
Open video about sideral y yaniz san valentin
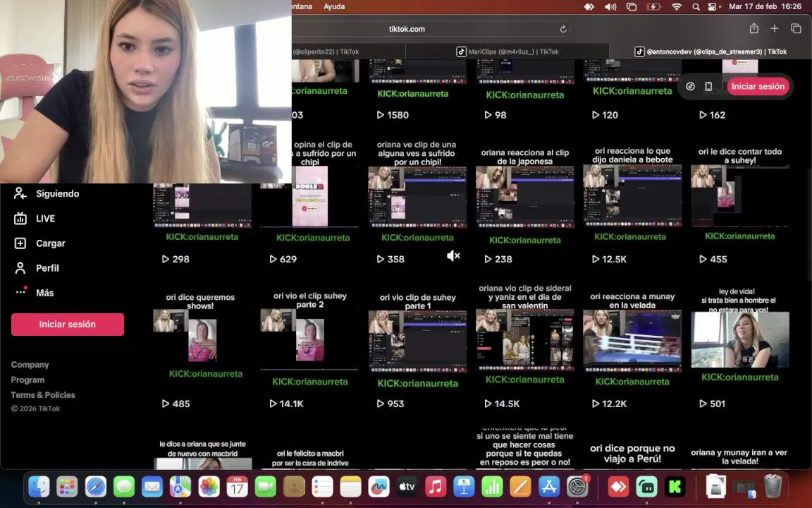[524, 339]
